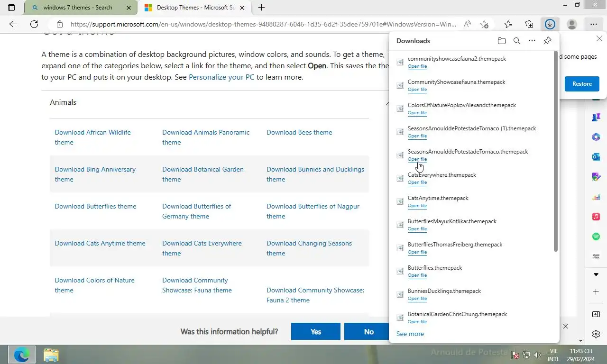This screenshot has height=364, width=607.
Task: Go back to previous page
Action: tap(13, 24)
